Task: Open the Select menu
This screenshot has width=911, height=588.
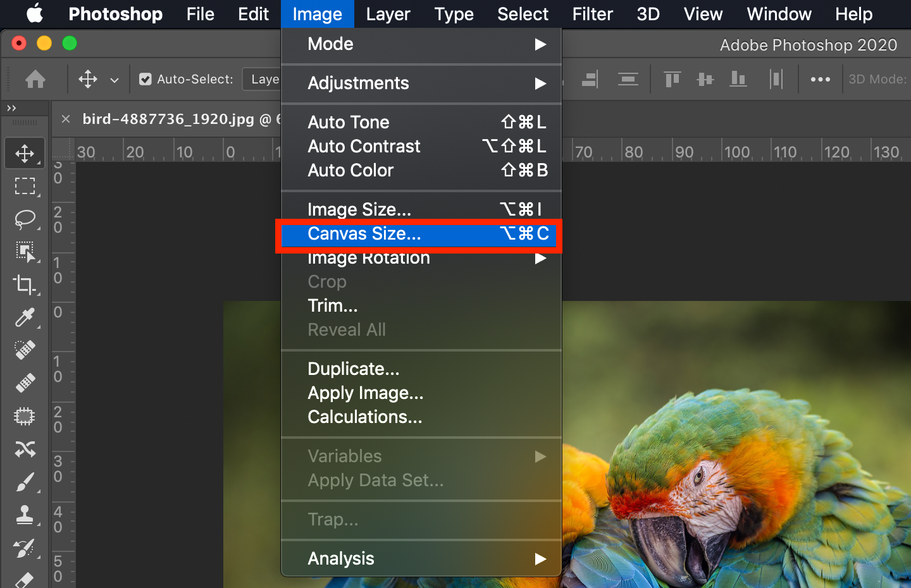Action: pyautogui.click(x=523, y=13)
